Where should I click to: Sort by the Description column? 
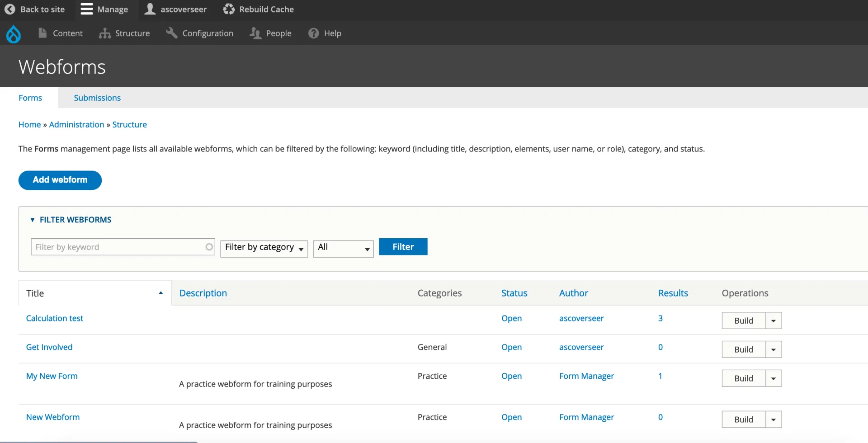point(203,293)
